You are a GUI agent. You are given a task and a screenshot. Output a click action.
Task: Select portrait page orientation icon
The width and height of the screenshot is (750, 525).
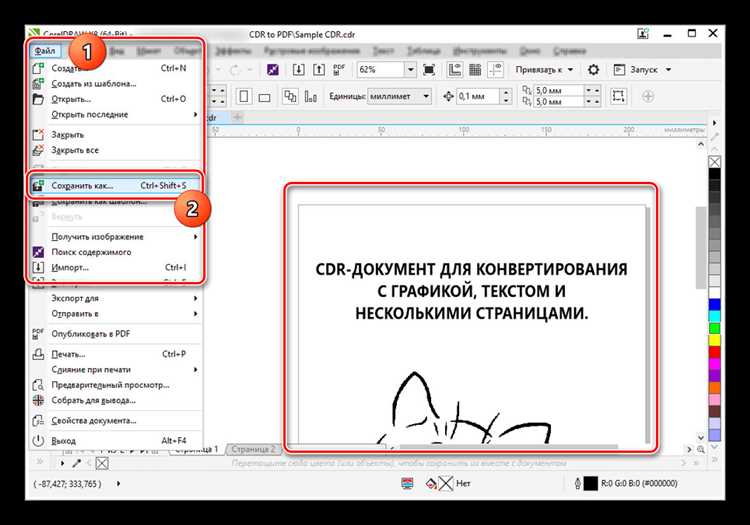point(243,97)
